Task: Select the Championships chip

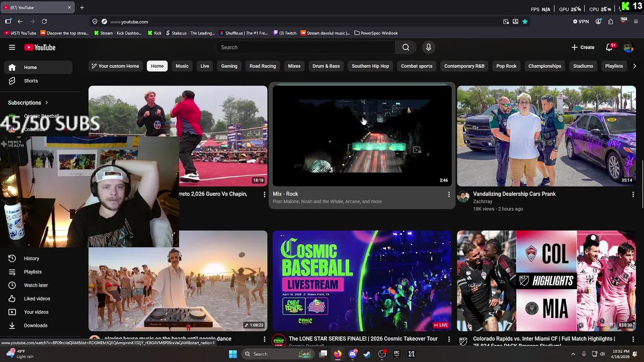Action: [x=545, y=66]
